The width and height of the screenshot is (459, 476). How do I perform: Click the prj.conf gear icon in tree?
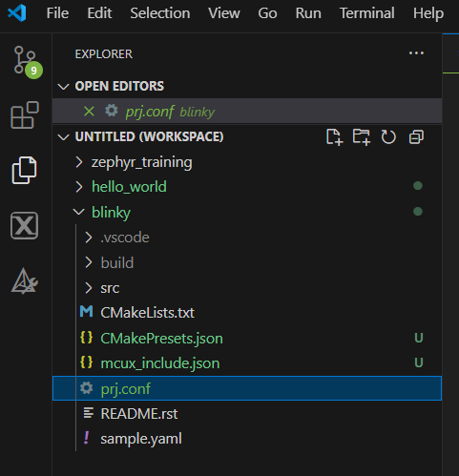(x=86, y=388)
